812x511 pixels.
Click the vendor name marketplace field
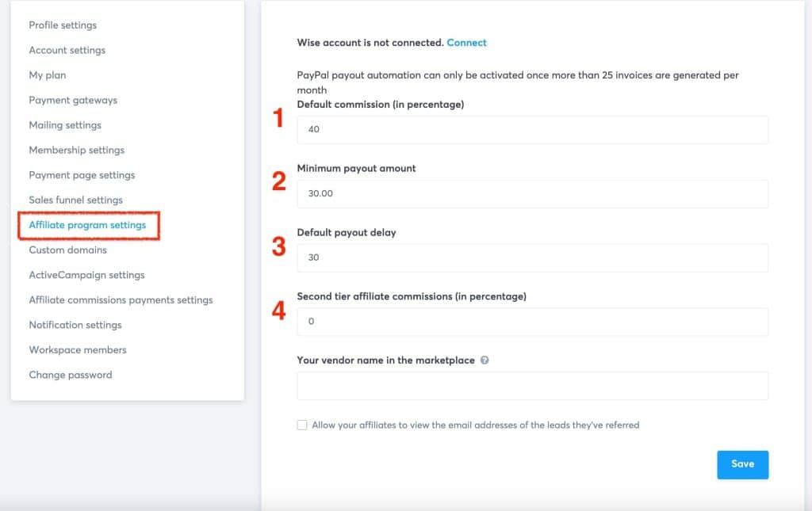point(531,385)
